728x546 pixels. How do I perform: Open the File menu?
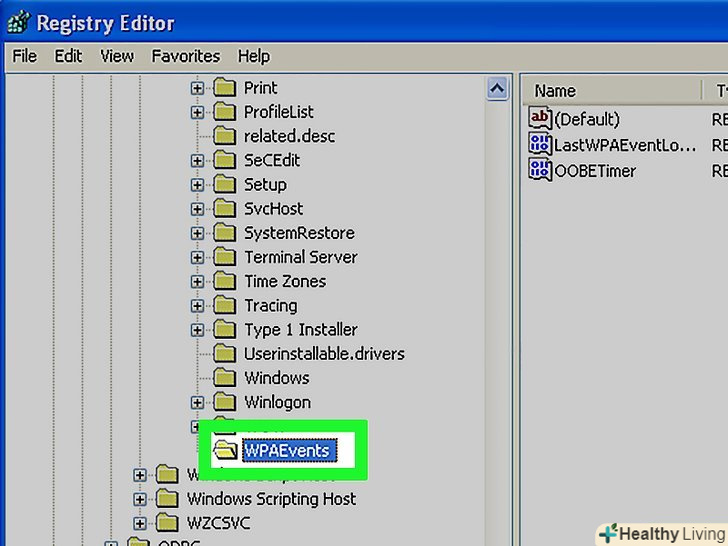[x=24, y=56]
